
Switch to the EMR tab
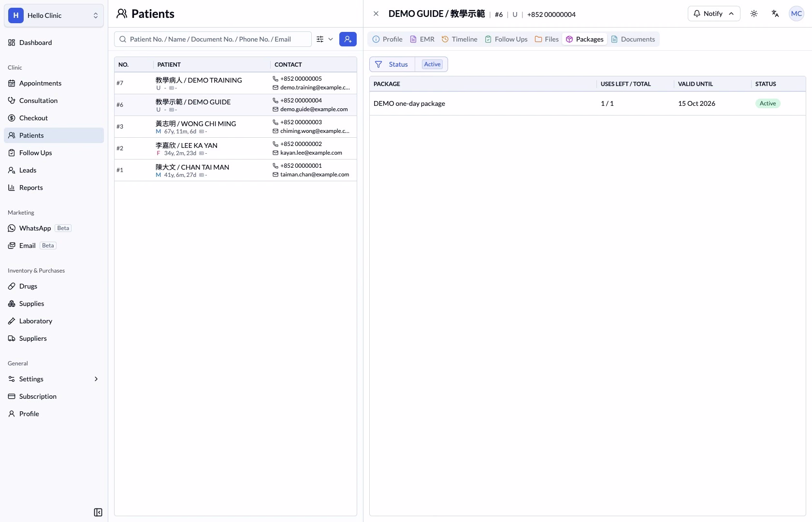click(x=422, y=39)
